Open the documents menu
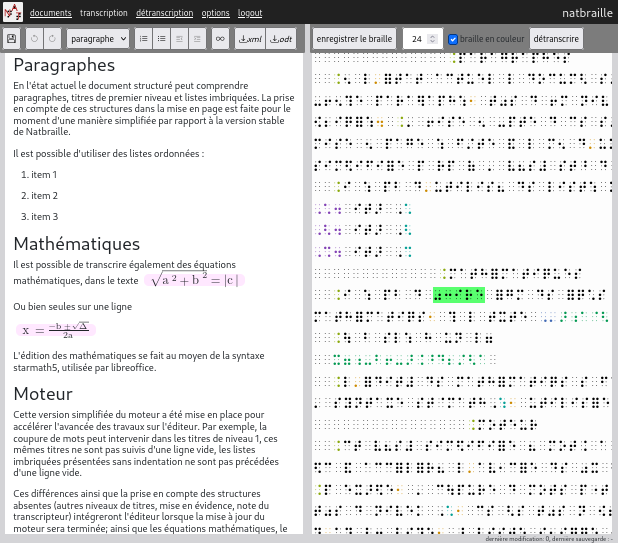The image size is (618, 543). tap(50, 13)
